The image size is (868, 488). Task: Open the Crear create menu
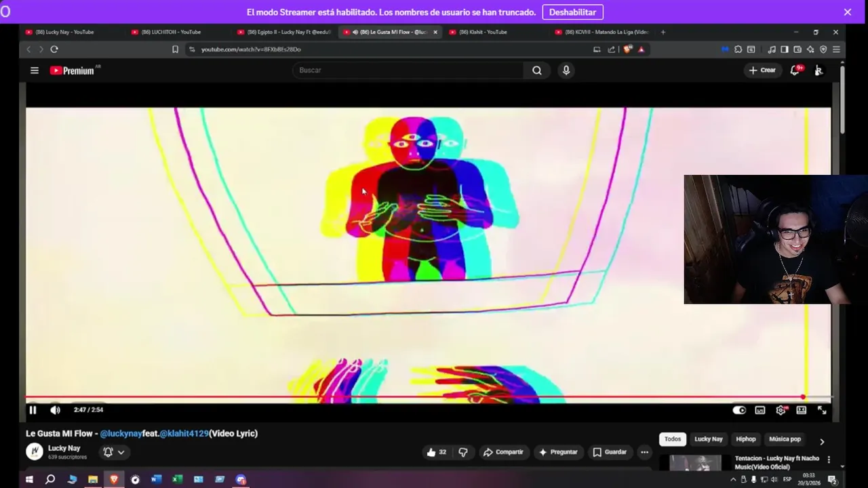762,70
